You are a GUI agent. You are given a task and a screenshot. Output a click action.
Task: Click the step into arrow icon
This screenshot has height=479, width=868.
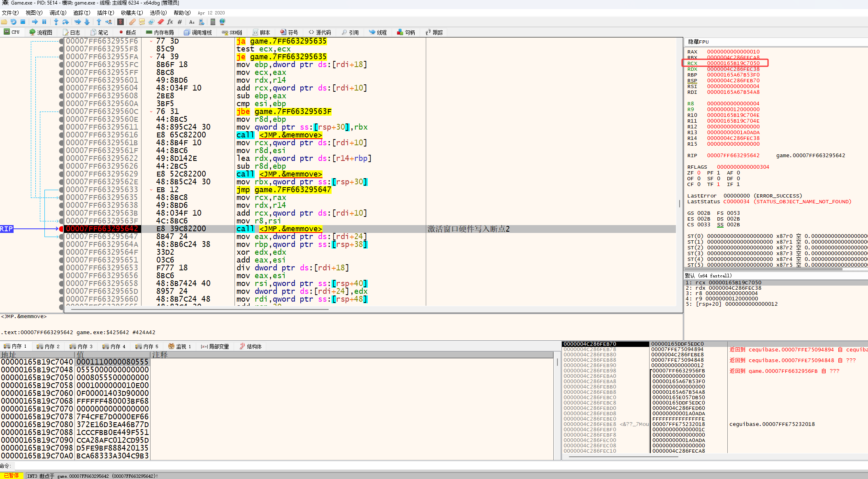56,22
